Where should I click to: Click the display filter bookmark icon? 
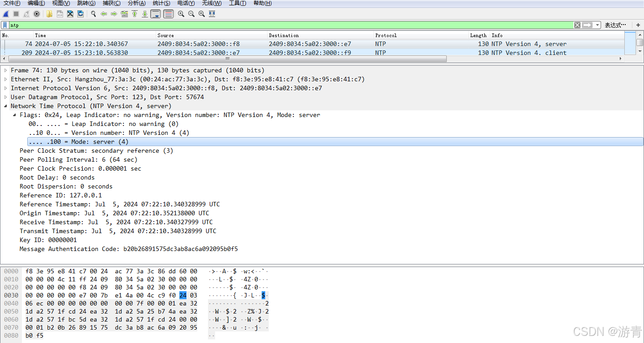(x=5, y=25)
